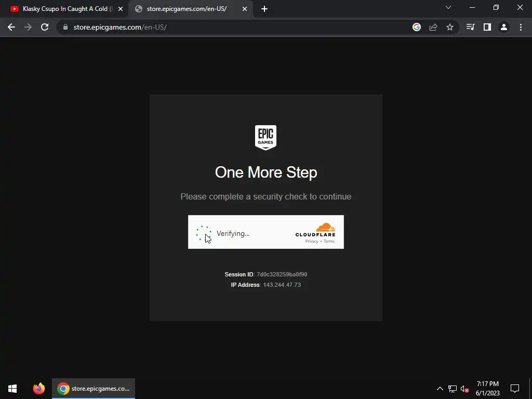Open the Google icon in address bar

[x=417, y=27]
